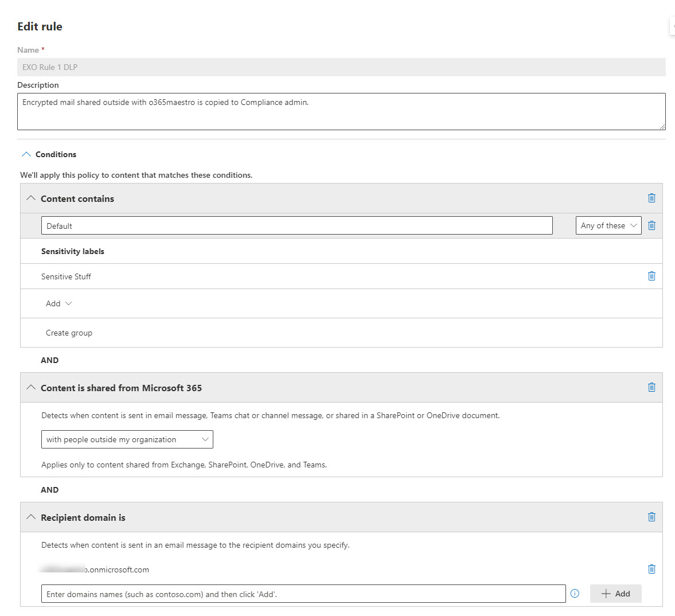Collapse the Content contains condition
The height and width of the screenshot is (616, 675).
(x=30, y=198)
